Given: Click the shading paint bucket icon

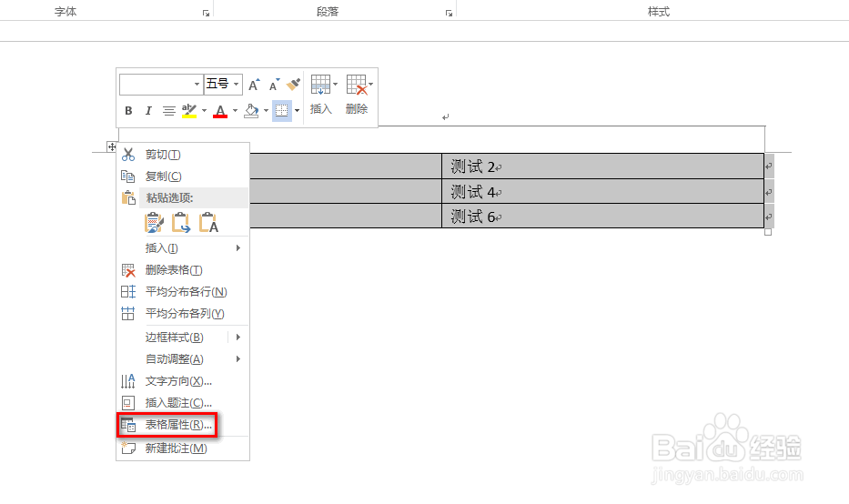Looking at the screenshot, I should (251, 111).
